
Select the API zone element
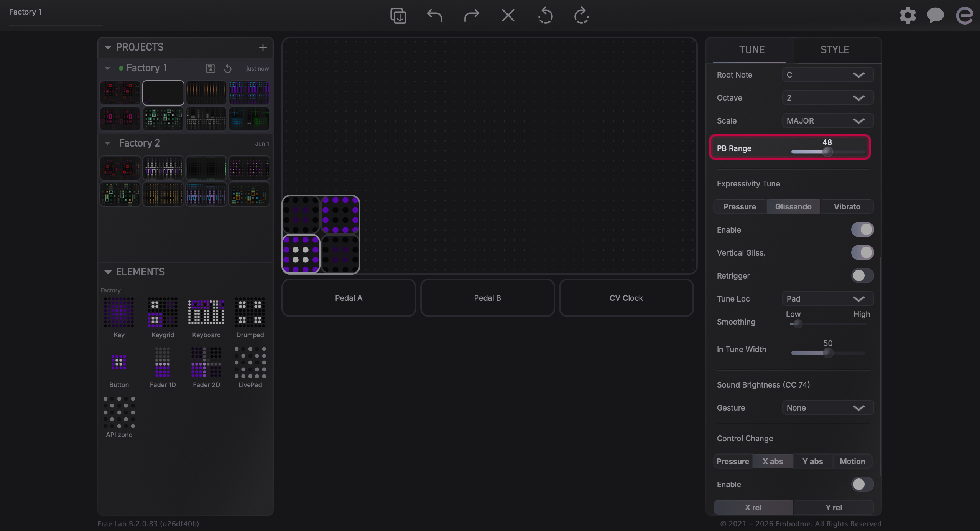pyautogui.click(x=119, y=417)
